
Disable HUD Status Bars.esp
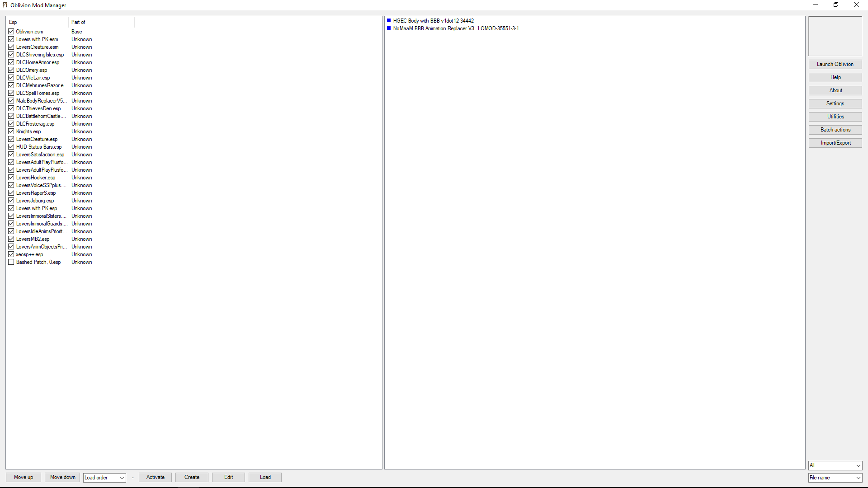click(x=11, y=147)
